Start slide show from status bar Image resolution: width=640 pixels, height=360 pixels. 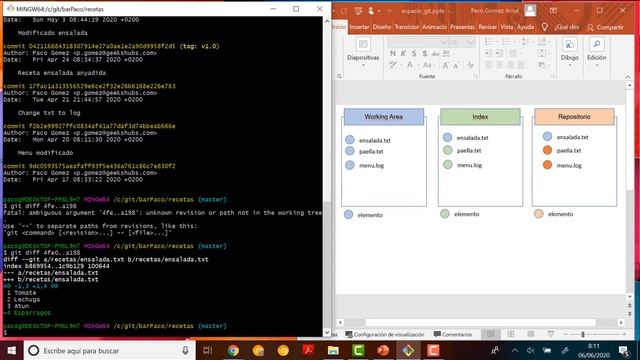pos(551,334)
